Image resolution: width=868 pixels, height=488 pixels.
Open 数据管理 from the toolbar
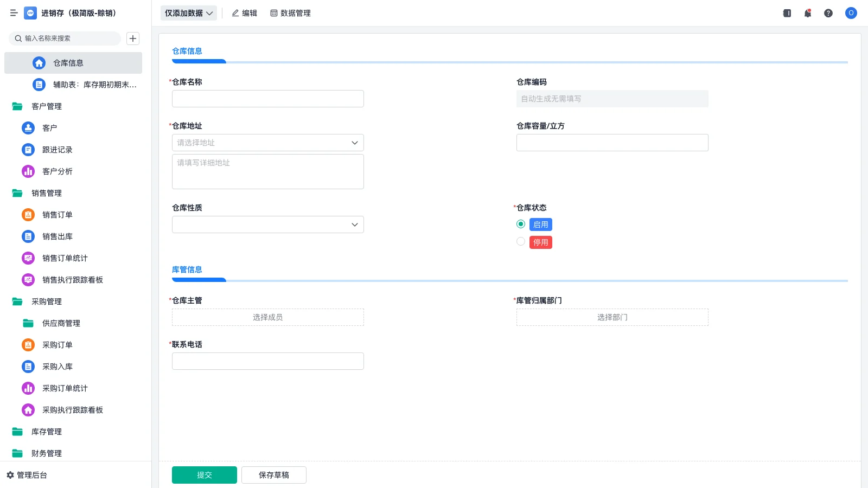point(291,13)
